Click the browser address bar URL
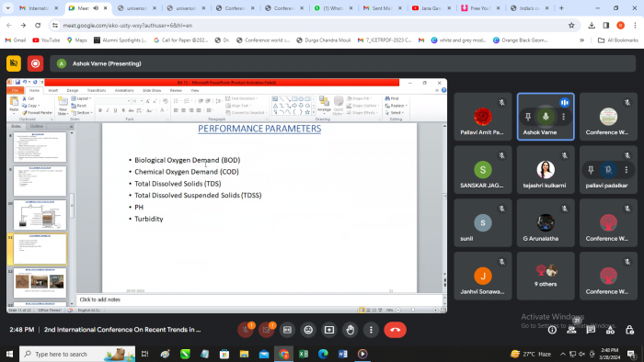Viewport: 644px width, 362px height. click(x=127, y=26)
